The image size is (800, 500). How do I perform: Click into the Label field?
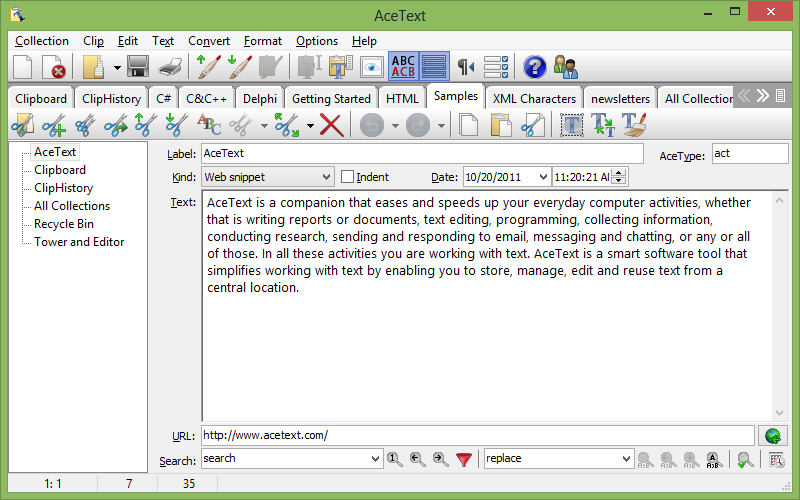point(422,153)
